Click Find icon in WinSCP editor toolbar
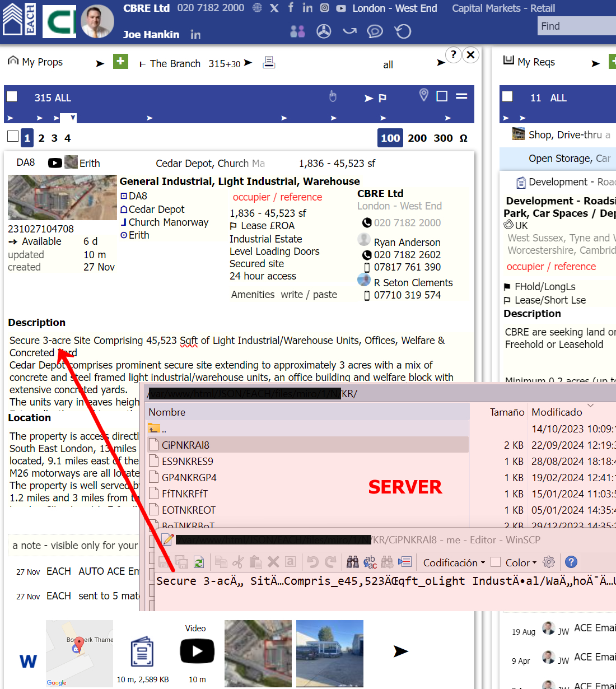 [353, 562]
